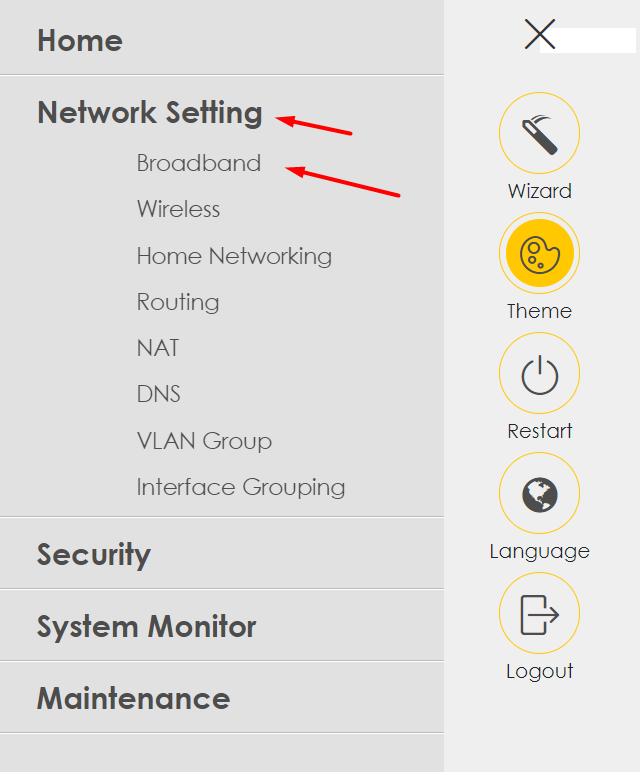Screen dimensions: 640x772
Task: Open the Wizard magic wand icon
Action: pos(540,133)
